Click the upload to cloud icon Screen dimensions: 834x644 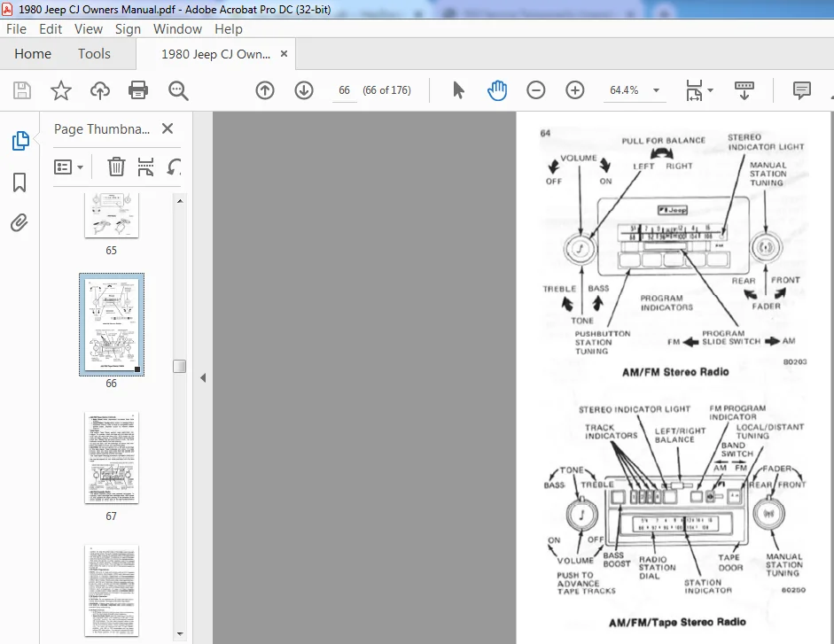point(99,90)
